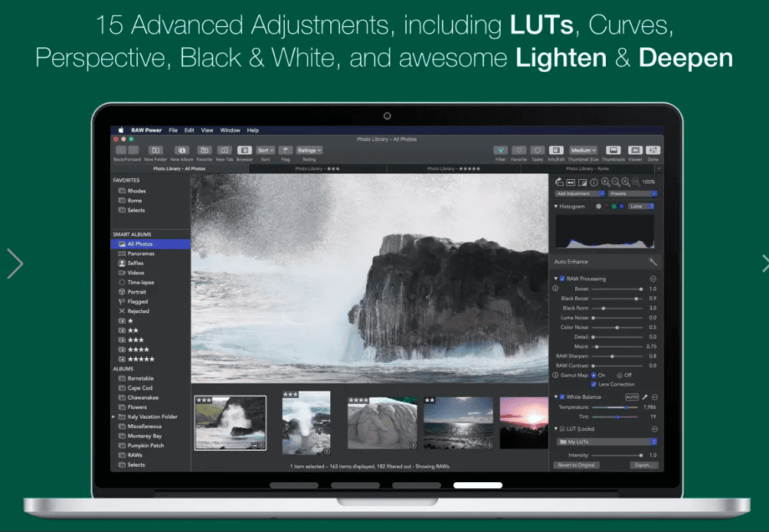Click the Export... button

(643, 465)
